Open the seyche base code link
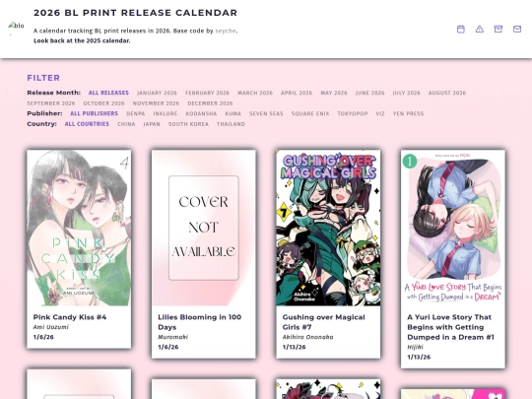Viewport: 532px width, 399px height. [226, 31]
